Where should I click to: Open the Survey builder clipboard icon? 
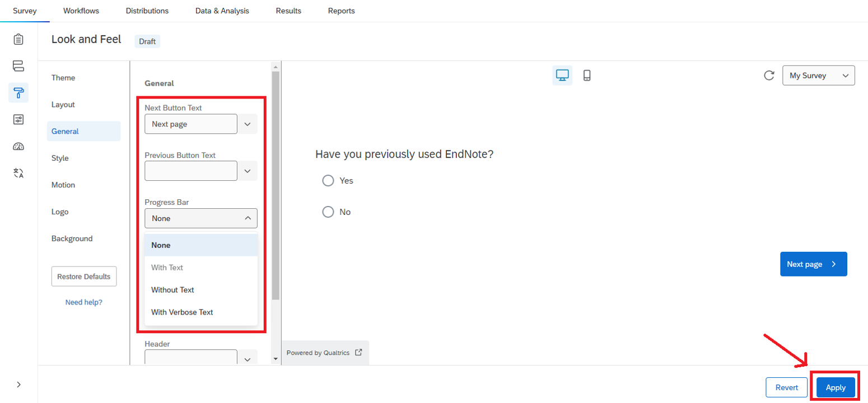(x=18, y=39)
